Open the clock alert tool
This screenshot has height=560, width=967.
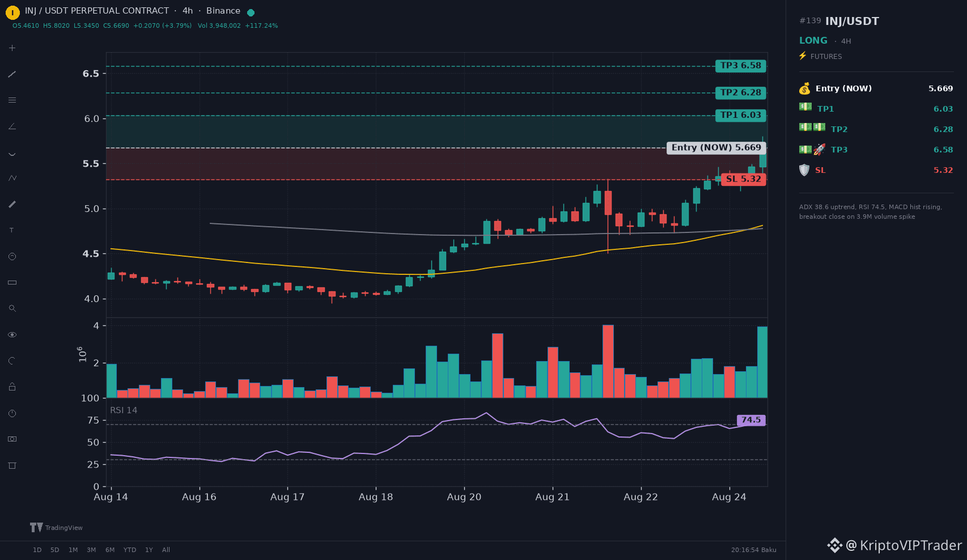[x=12, y=413]
